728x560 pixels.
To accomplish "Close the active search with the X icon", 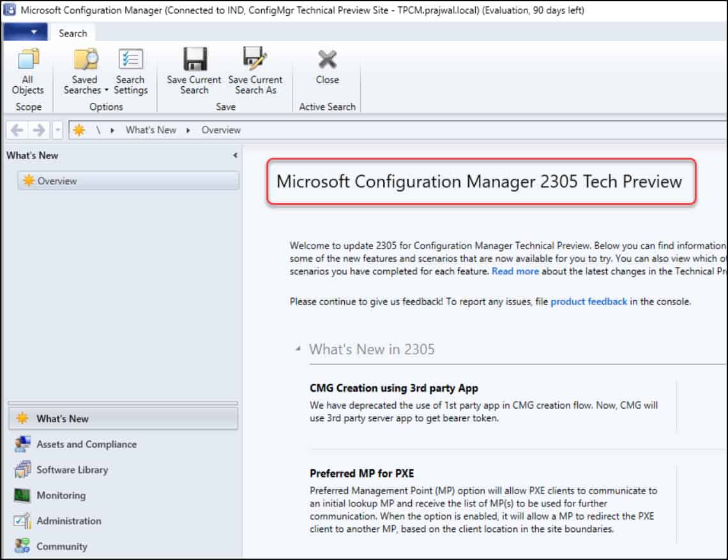I will click(328, 59).
